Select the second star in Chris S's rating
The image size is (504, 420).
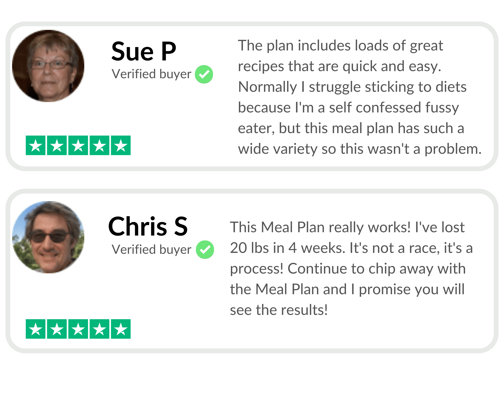(57, 329)
